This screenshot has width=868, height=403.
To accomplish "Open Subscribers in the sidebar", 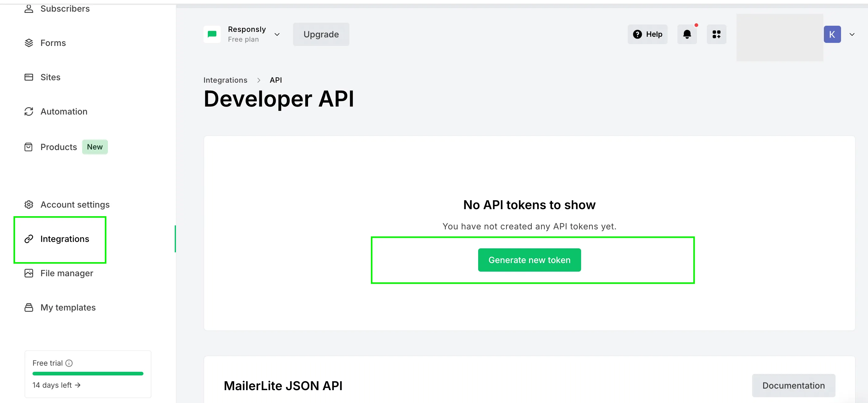I will tap(65, 9).
